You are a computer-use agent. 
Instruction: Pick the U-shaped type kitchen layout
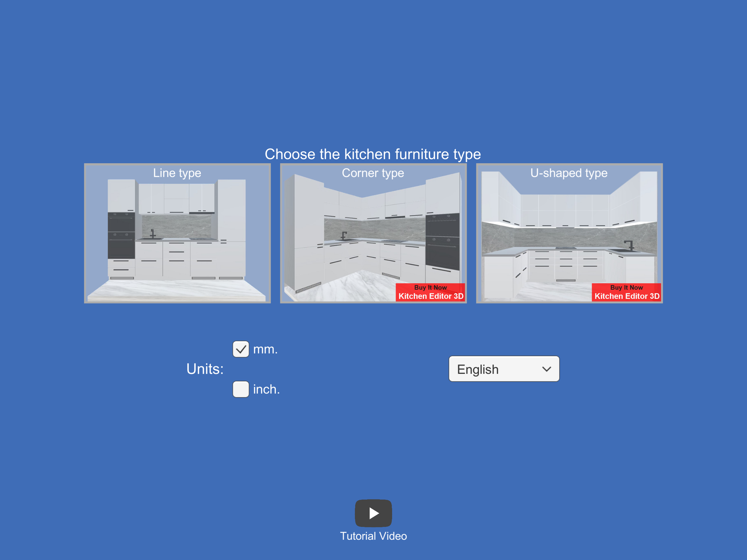click(x=569, y=233)
